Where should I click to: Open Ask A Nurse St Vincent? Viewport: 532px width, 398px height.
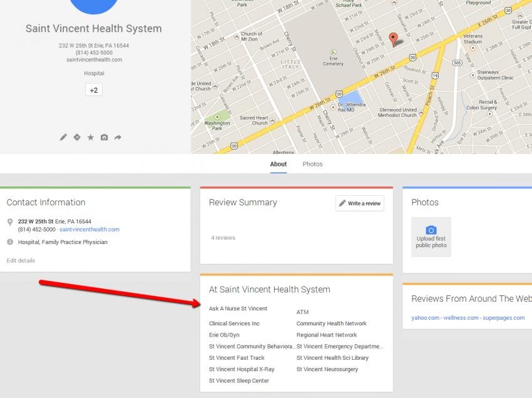coord(238,309)
